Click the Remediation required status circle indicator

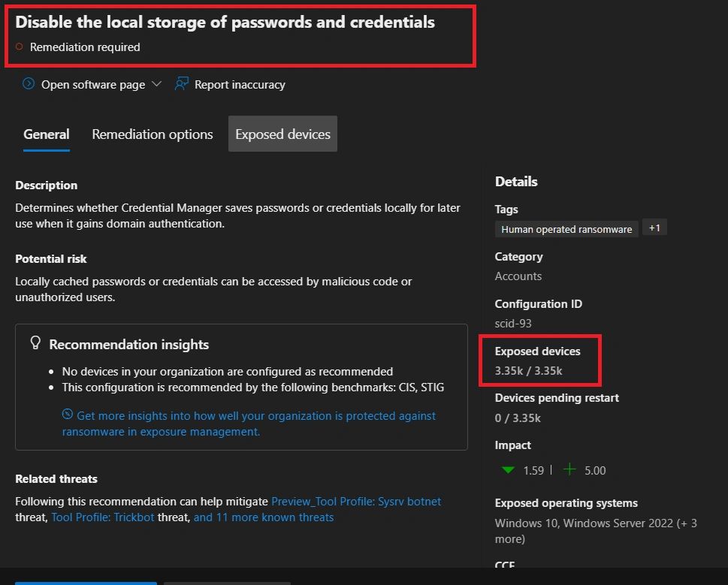click(x=21, y=47)
